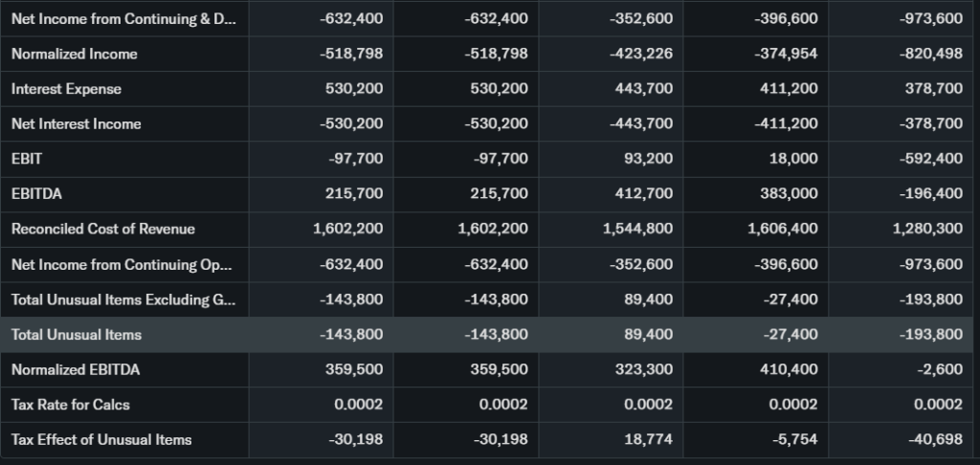The width and height of the screenshot is (980, 465).
Task: Select the Net Interest Income row label
Action: 77,124
